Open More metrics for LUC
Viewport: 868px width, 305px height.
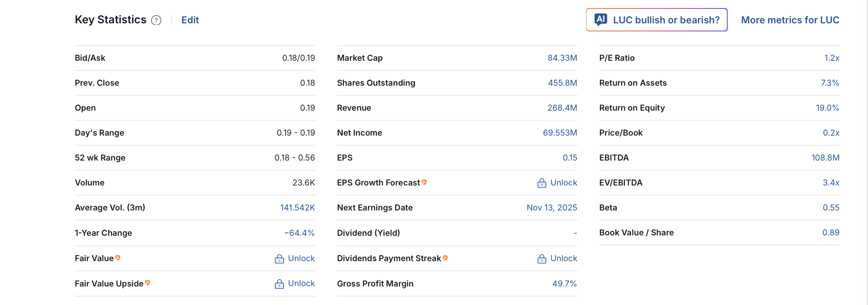click(x=790, y=20)
